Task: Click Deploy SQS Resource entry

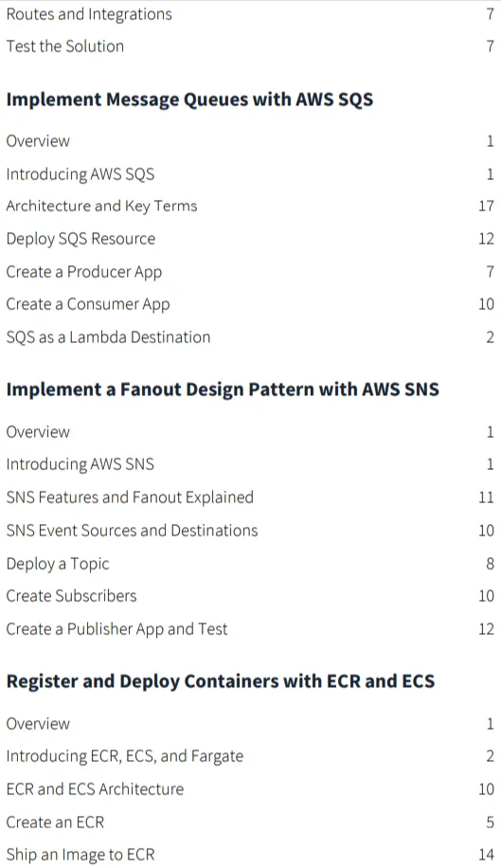Action: click(81, 239)
